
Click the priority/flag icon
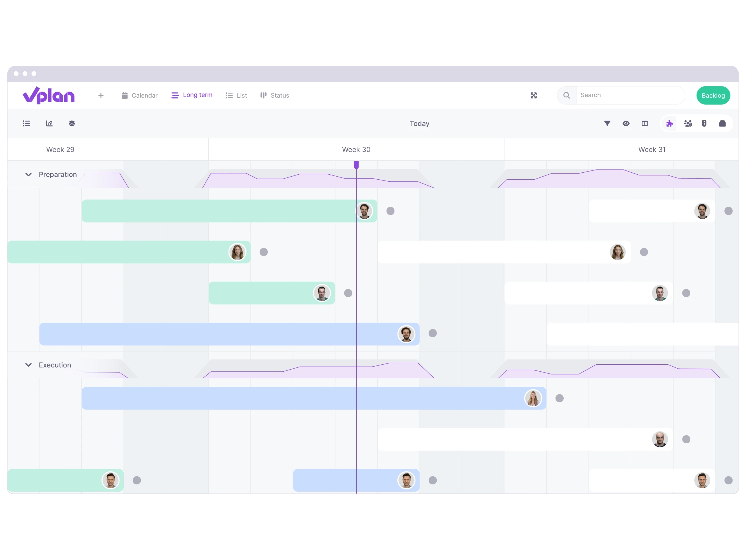pyautogui.click(x=705, y=123)
